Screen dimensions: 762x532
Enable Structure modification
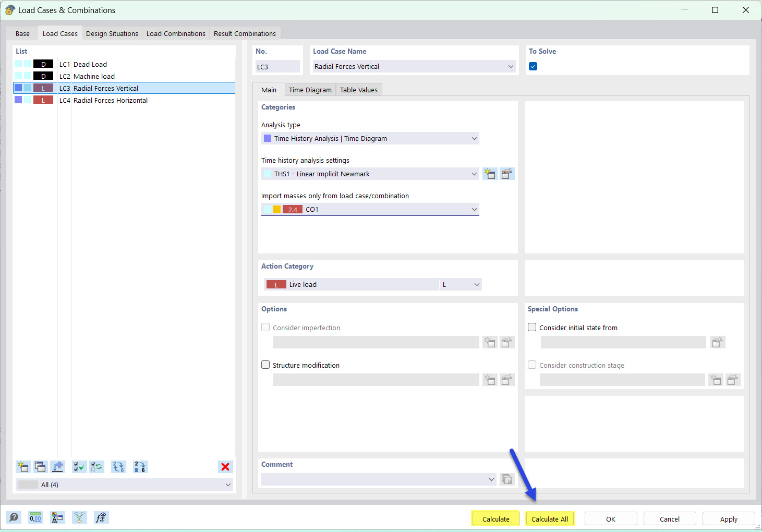[x=265, y=365]
